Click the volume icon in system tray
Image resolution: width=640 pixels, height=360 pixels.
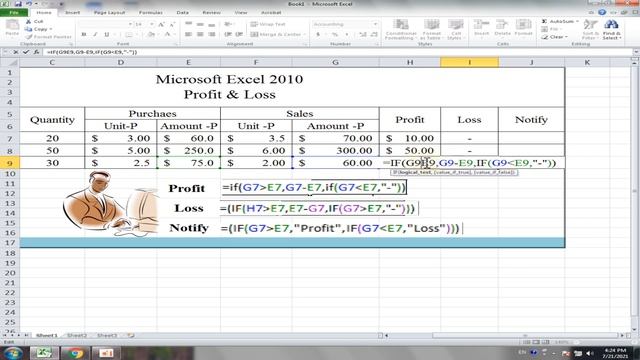click(x=590, y=353)
